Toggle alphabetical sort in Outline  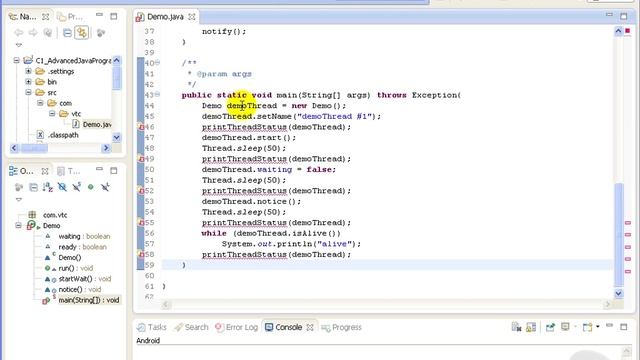[x=48, y=187]
